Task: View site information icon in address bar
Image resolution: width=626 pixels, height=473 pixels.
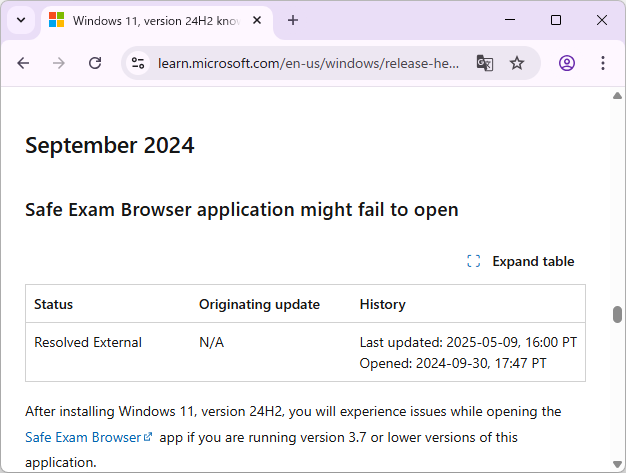Action: tap(138, 63)
